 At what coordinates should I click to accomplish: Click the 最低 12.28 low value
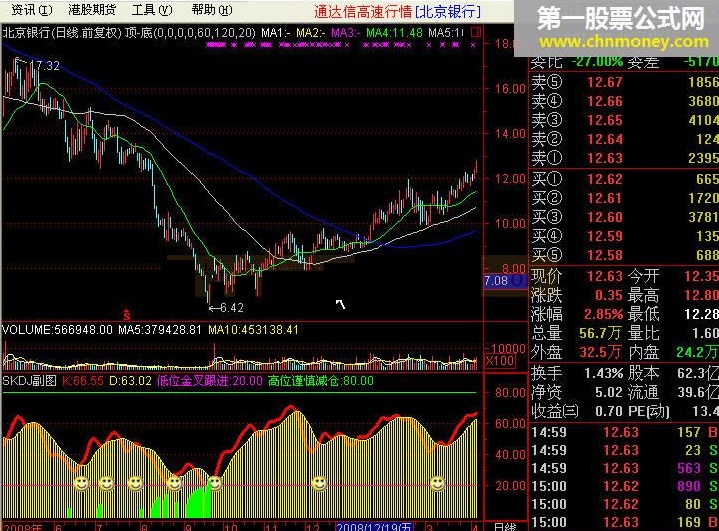(701, 314)
